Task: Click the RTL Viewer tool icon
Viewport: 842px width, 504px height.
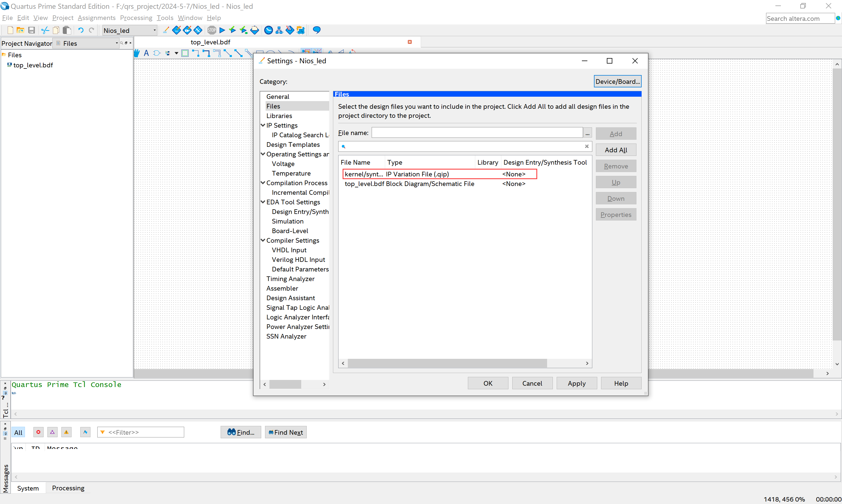Action: tap(280, 30)
